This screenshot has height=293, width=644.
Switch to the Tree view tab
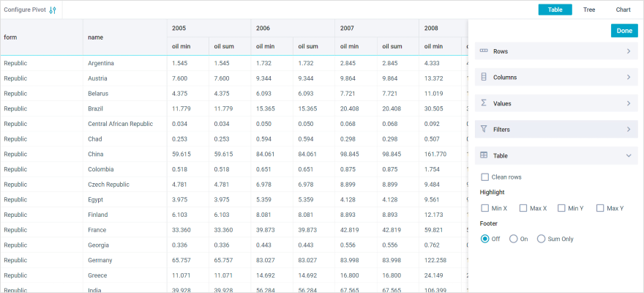[x=589, y=10]
